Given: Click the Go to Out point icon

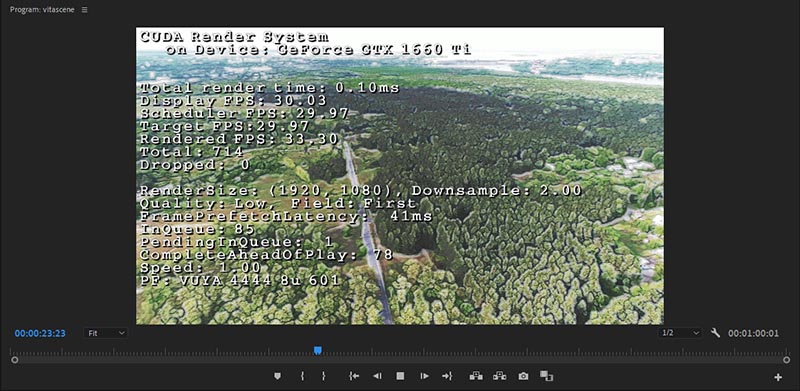Looking at the screenshot, I should [x=447, y=376].
